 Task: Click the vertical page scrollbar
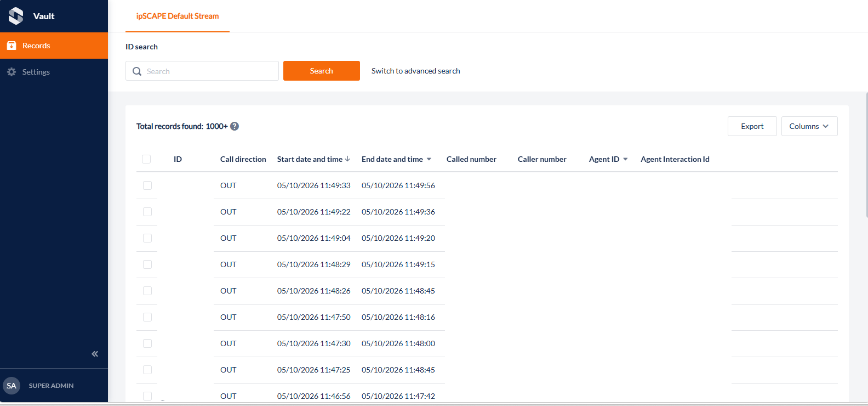tap(866, 155)
